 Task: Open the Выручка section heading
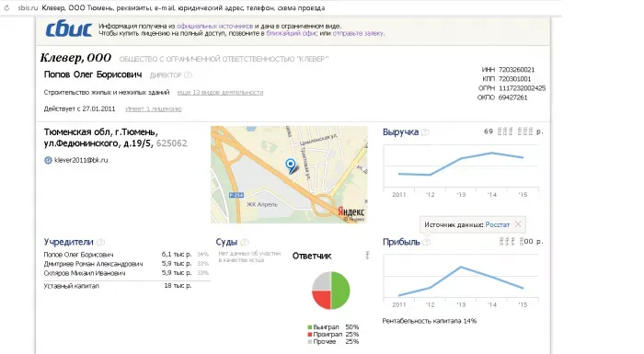click(x=400, y=132)
